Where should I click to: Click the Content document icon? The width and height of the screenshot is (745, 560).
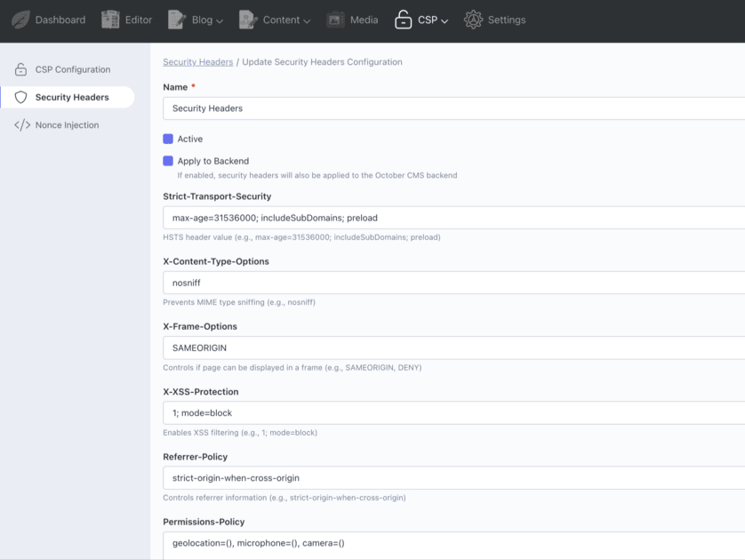click(x=248, y=20)
